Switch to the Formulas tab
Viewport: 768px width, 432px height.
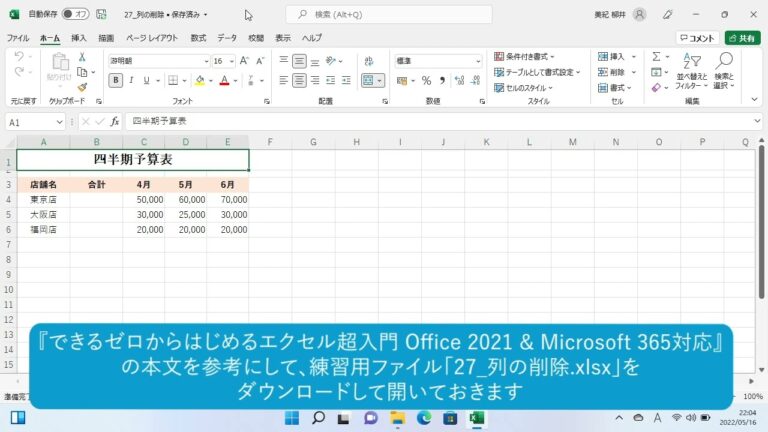[198, 38]
